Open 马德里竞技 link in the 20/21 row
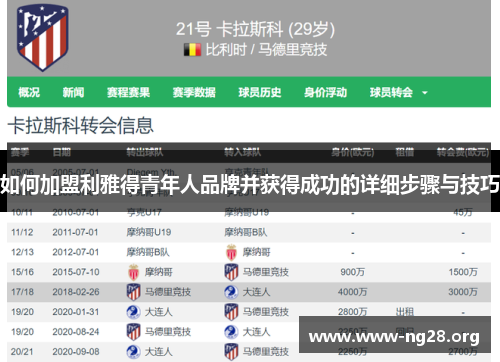Screen dimensions: 500x362 [x=266, y=352]
